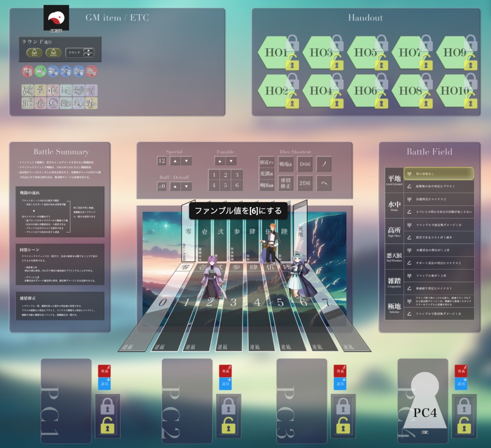Image resolution: width=491 pixels, height=448 pixels.
Task: Pick the 野 condition tile
Action: coord(92,103)
